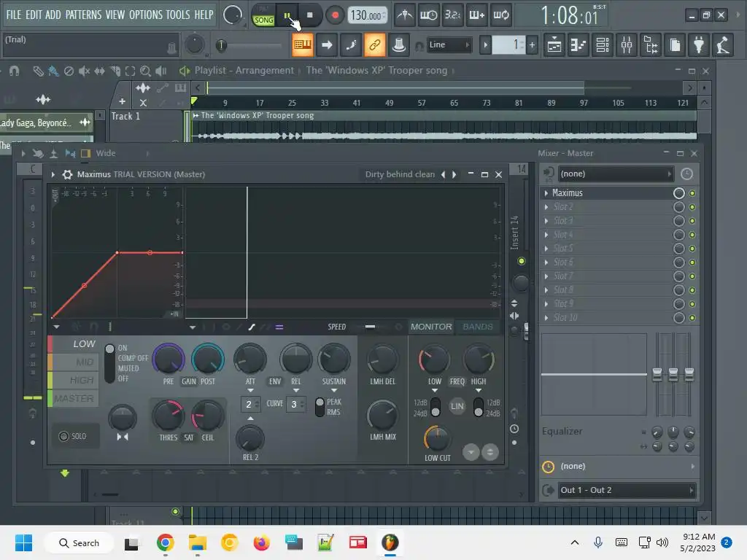747x560 pixels.
Task: Select the Playlist paint brush tool
Action: coord(53,71)
